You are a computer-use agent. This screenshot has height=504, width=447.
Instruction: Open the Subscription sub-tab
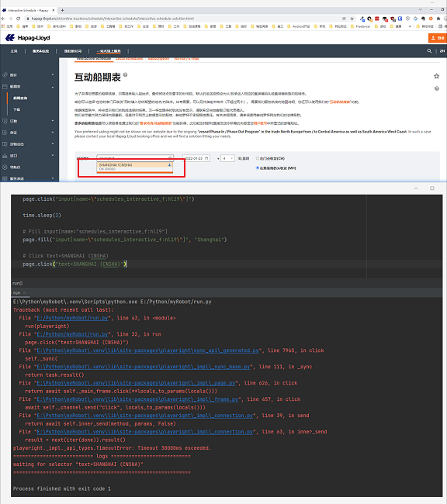[x=158, y=59]
